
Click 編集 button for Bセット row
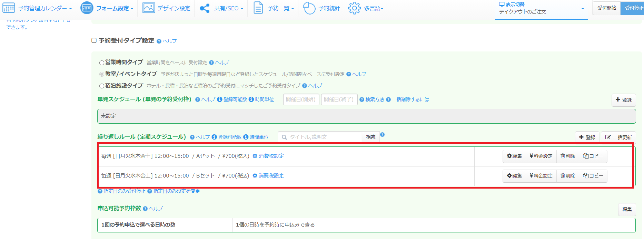pyautogui.click(x=514, y=176)
